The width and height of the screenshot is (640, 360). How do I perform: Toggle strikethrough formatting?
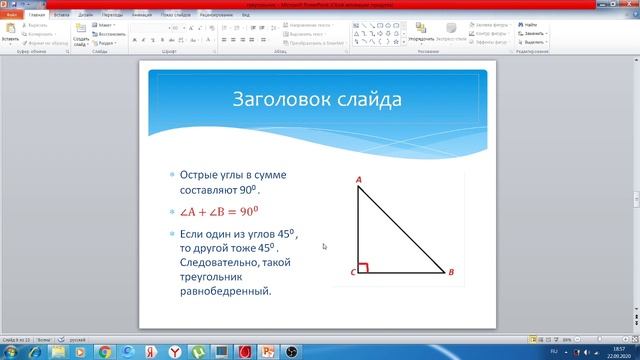pos(171,40)
